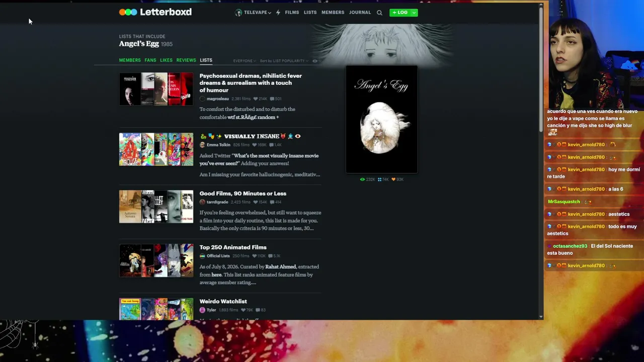644x362 pixels.
Task: Switch to the FANS tab
Action: (150, 60)
